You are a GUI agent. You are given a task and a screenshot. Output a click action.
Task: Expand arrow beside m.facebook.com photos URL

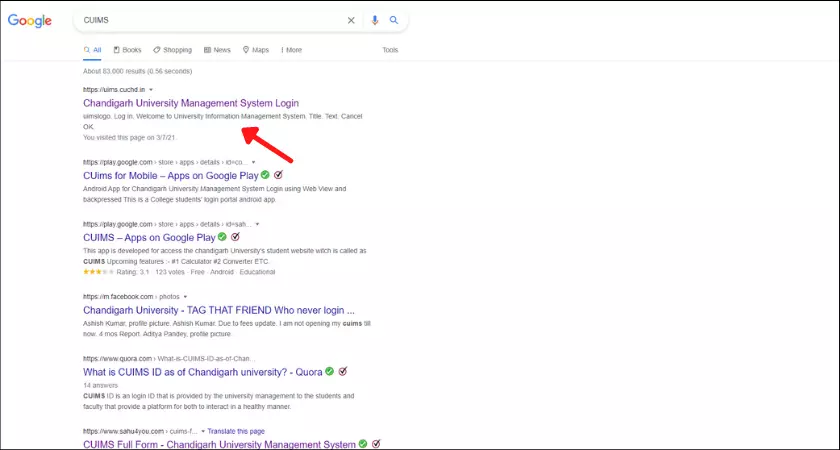(x=185, y=297)
